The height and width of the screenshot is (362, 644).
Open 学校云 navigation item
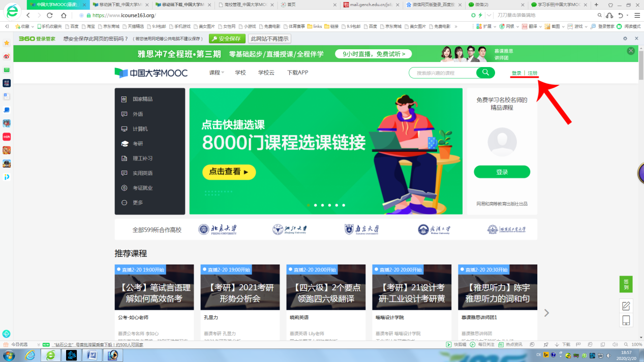coord(266,73)
